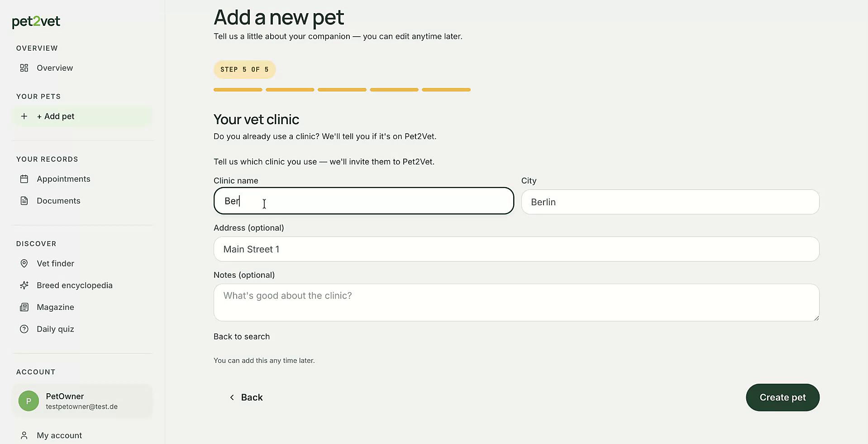Click the fifth progress step bar
The height and width of the screenshot is (444, 868).
pyautogui.click(x=446, y=90)
